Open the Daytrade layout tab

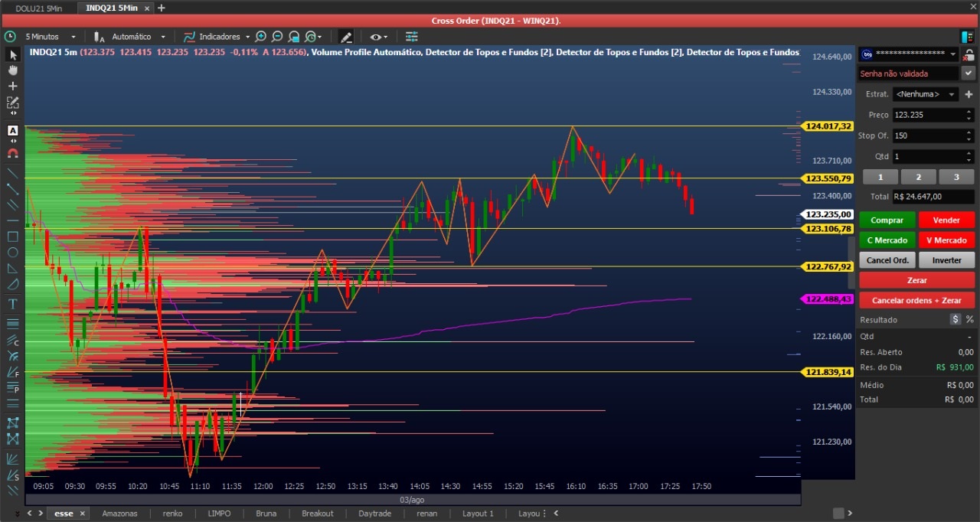coord(374,514)
